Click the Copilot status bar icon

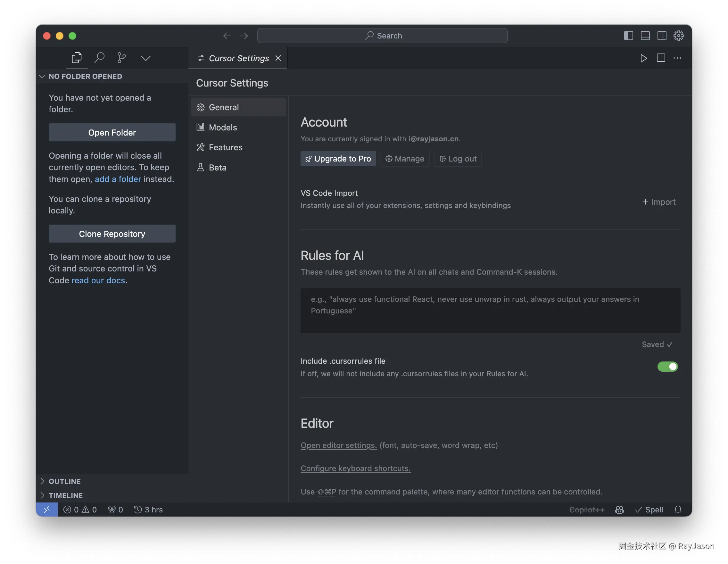(619, 510)
